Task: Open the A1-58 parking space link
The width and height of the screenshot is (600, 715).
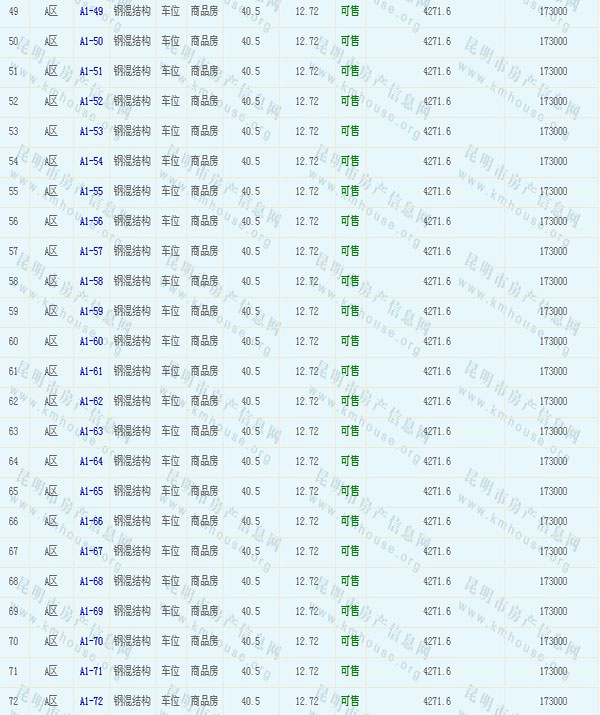Action: click(x=91, y=281)
